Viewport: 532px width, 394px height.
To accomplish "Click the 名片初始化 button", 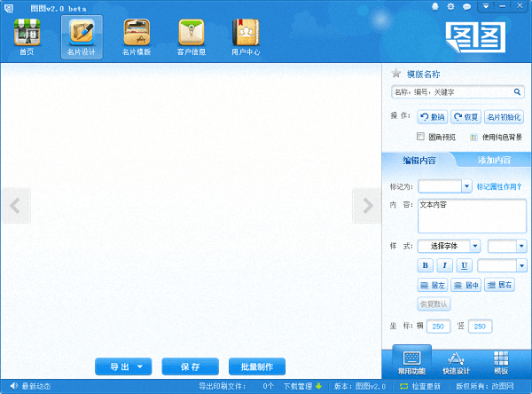I will pyautogui.click(x=504, y=117).
